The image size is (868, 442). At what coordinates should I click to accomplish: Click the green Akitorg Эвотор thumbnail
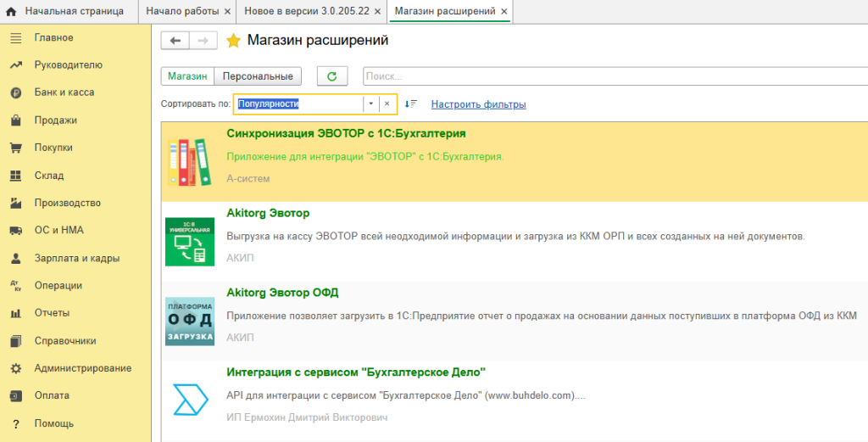[190, 242]
